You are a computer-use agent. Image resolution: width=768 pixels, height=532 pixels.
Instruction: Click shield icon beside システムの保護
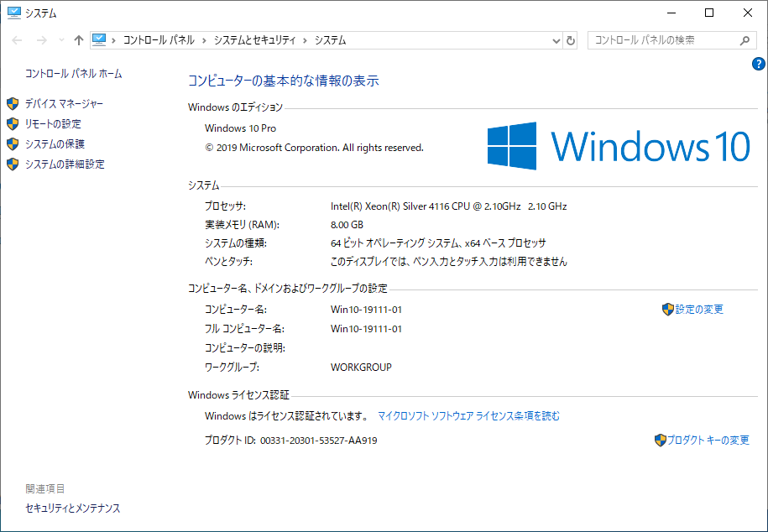tap(13, 144)
